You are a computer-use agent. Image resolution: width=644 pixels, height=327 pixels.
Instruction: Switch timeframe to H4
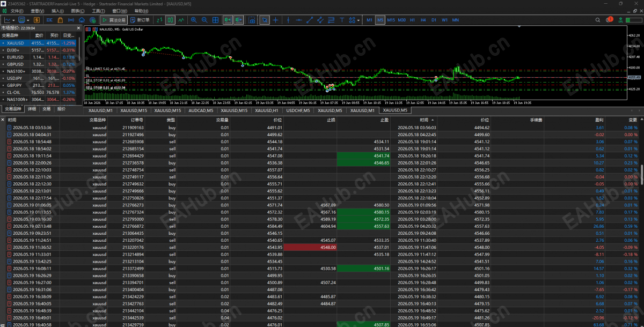(x=423, y=20)
